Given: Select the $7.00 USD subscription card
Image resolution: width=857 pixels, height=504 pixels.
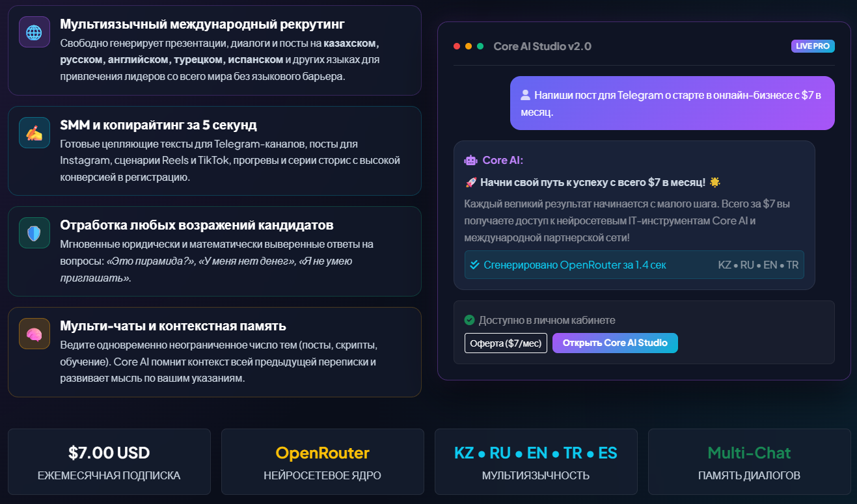Looking at the screenshot, I should (x=109, y=462).
